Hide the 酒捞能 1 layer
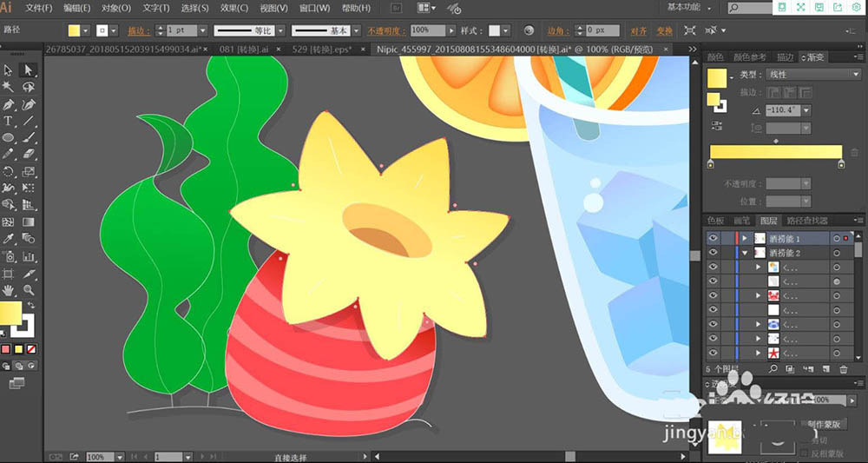 point(713,237)
